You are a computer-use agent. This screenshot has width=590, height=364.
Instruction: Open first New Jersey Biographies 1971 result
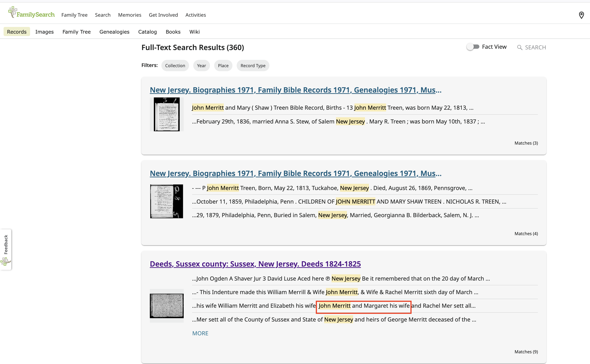click(295, 90)
